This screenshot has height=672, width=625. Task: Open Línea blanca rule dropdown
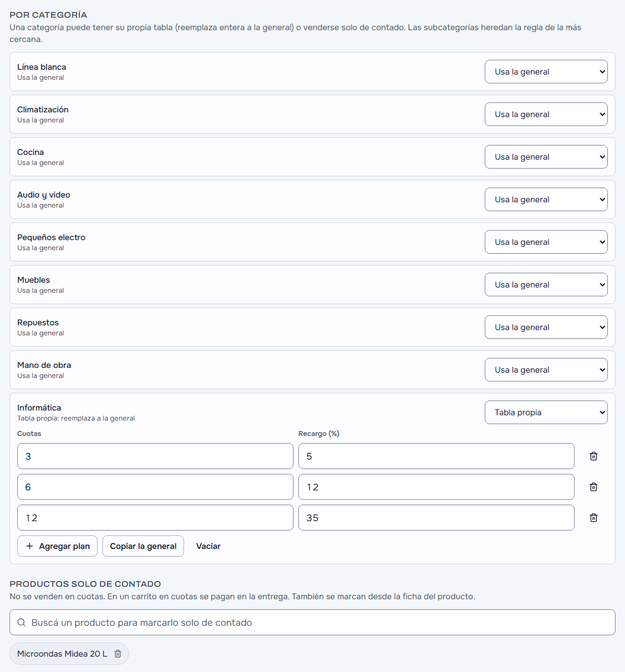pos(546,72)
